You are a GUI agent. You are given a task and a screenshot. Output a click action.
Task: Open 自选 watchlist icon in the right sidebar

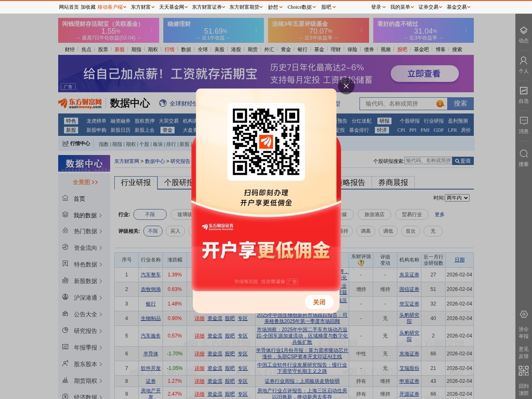click(x=524, y=91)
